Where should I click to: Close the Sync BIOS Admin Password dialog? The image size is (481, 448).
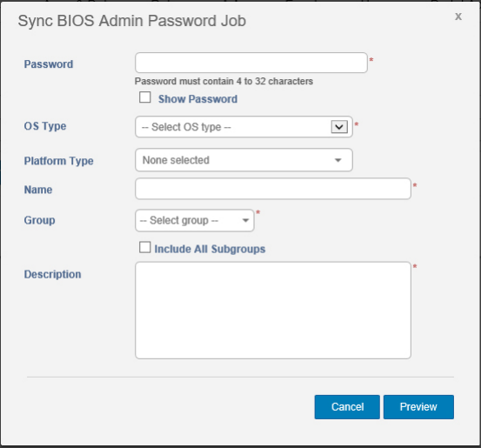point(458,17)
